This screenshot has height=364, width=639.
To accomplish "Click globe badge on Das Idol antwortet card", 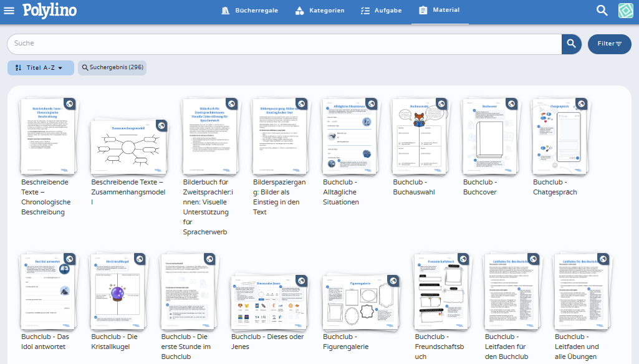I will click(70, 259).
